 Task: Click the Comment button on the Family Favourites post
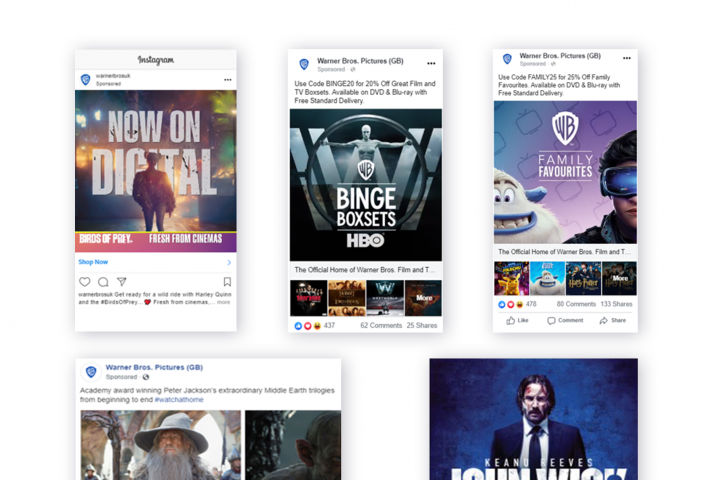click(565, 321)
